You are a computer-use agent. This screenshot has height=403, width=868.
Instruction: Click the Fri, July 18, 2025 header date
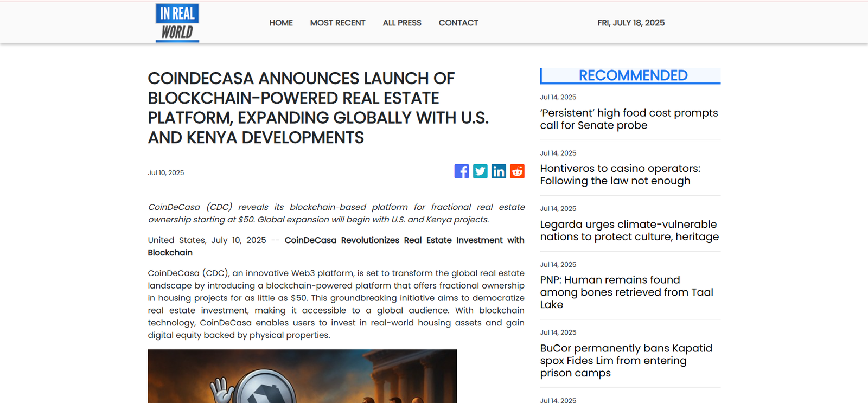(630, 23)
